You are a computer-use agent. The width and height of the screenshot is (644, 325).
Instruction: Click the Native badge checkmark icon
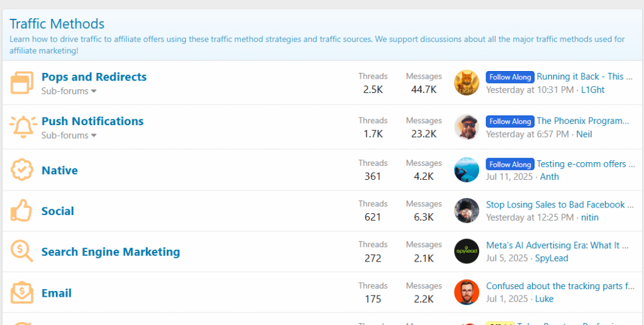22,170
